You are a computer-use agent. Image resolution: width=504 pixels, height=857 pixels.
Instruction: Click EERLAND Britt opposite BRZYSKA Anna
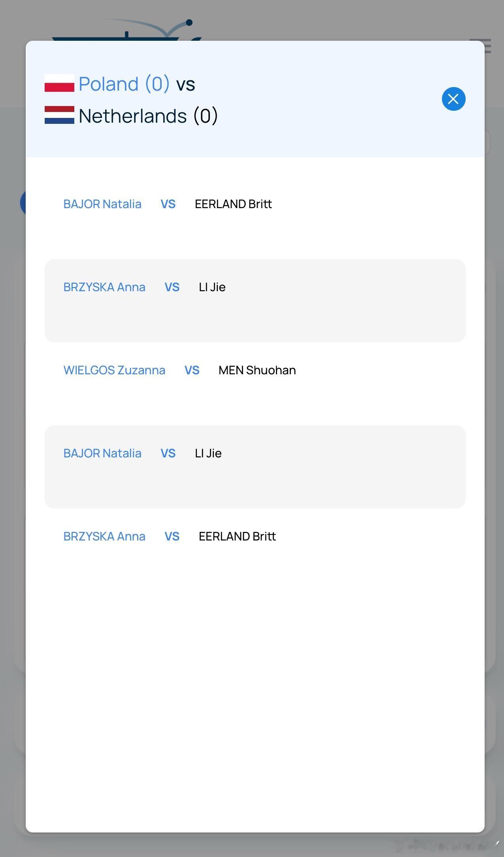[x=237, y=537]
